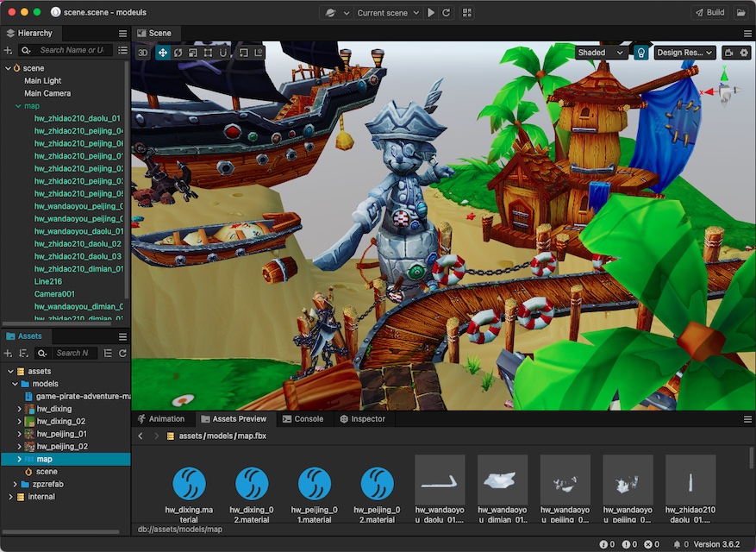The image size is (756, 552).
Task: Click the info log count icon
Action: coord(603,544)
